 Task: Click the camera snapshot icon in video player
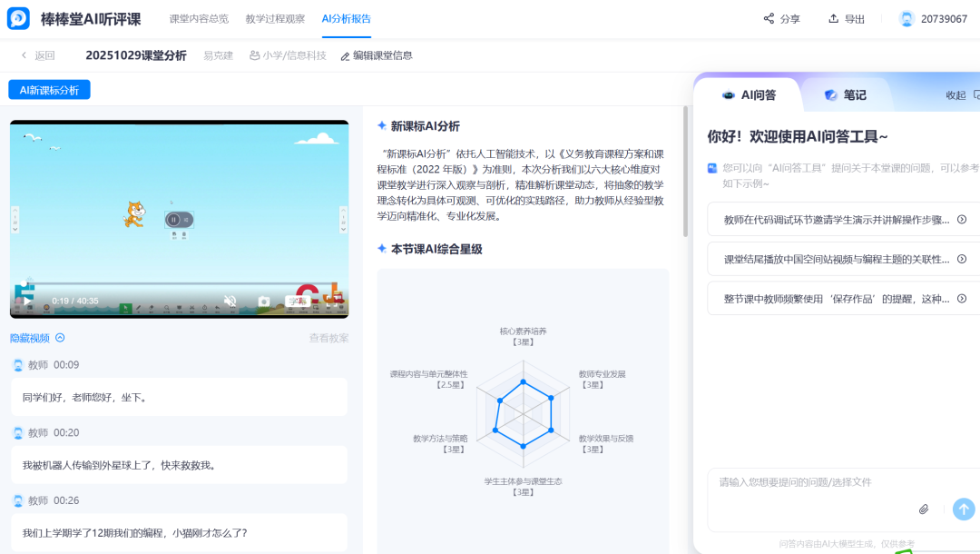(264, 302)
